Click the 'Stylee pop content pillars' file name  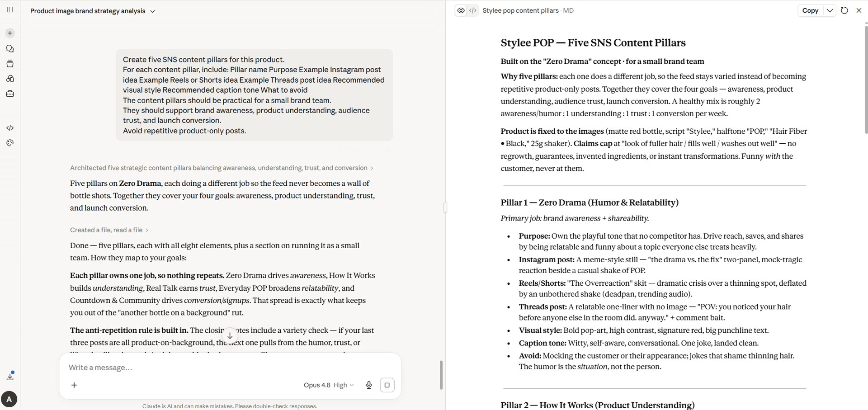pos(520,10)
